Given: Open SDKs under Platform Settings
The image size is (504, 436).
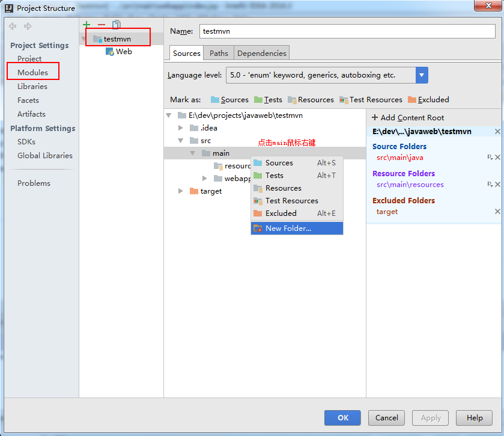Looking at the screenshot, I should pyautogui.click(x=26, y=141).
